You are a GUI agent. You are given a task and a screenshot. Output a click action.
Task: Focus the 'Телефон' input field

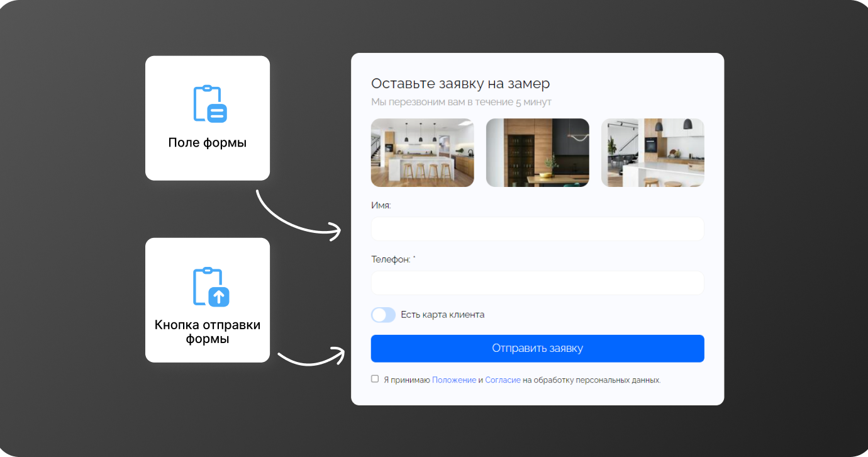pyautogui.click(x=537, y=283)
